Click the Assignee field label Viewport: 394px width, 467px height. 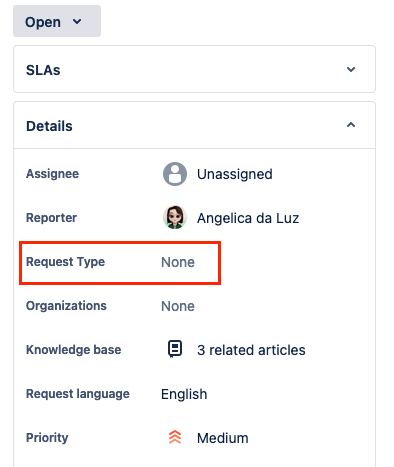(x=52, y=174)
